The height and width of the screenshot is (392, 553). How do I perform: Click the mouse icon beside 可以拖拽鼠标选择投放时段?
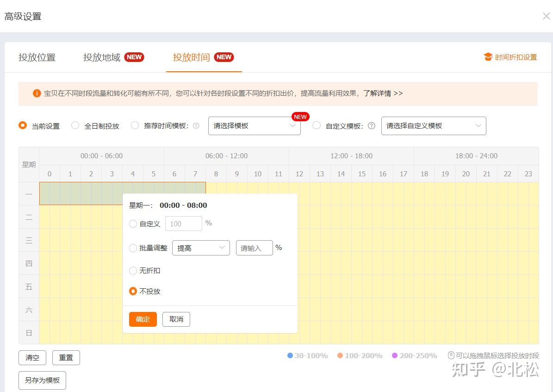pos(451,355)
